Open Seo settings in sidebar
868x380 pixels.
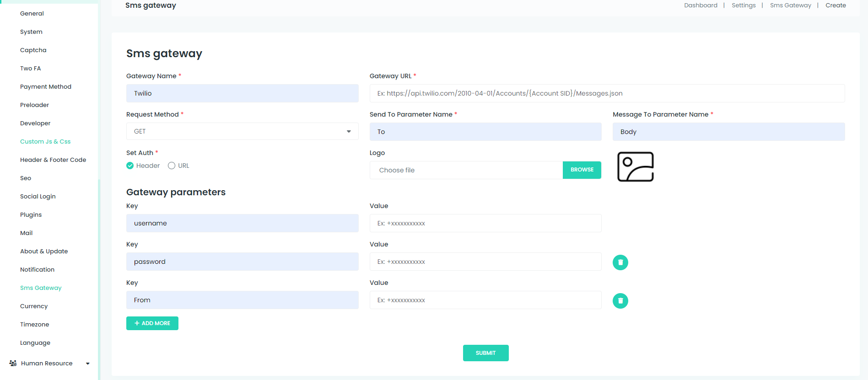pyautogui.click(x=26, y=178)
